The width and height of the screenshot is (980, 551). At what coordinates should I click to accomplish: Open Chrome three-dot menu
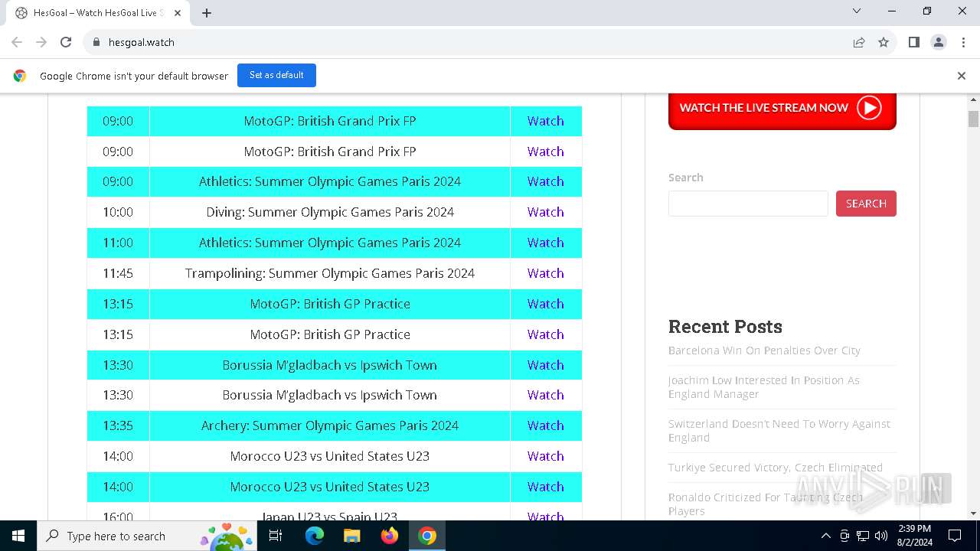point(963,42)
